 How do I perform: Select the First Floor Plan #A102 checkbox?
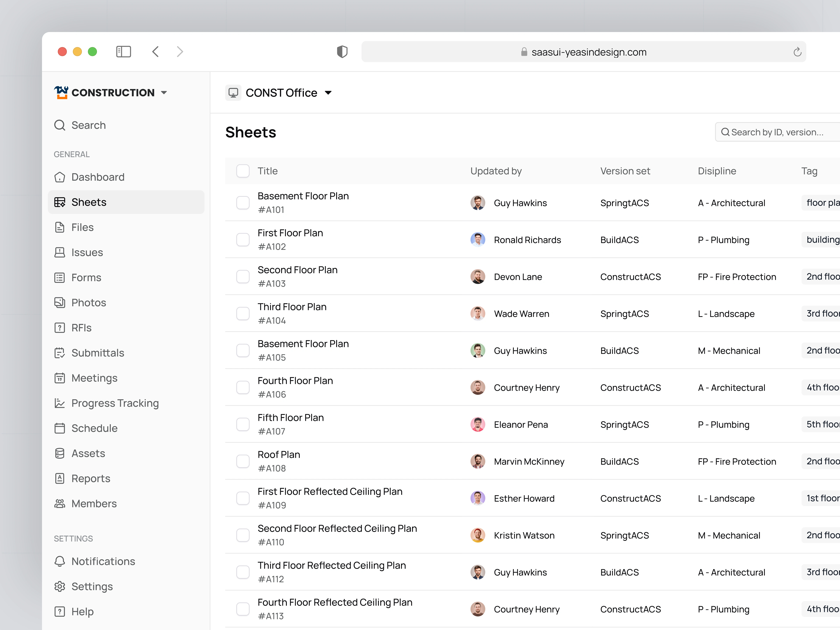243,240
